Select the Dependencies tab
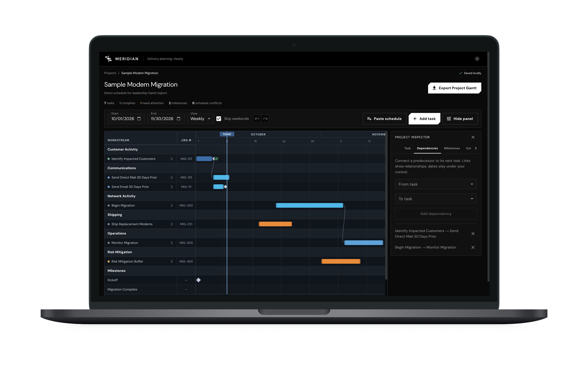This screenshot has width=588, height=366. (427, 148)
